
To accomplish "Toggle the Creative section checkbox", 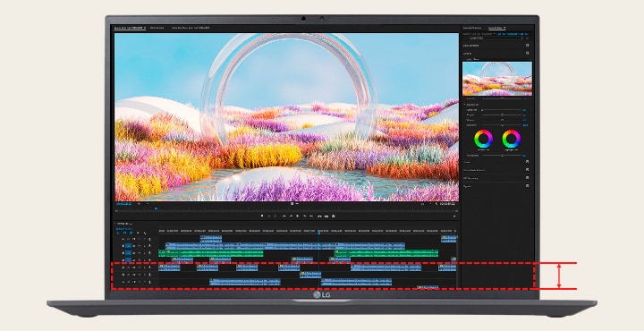I will point(528,53).
